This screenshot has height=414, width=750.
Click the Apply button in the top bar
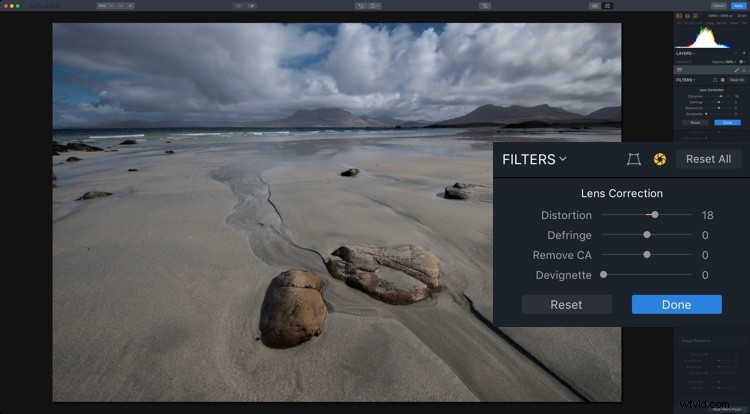pos(739,6)
